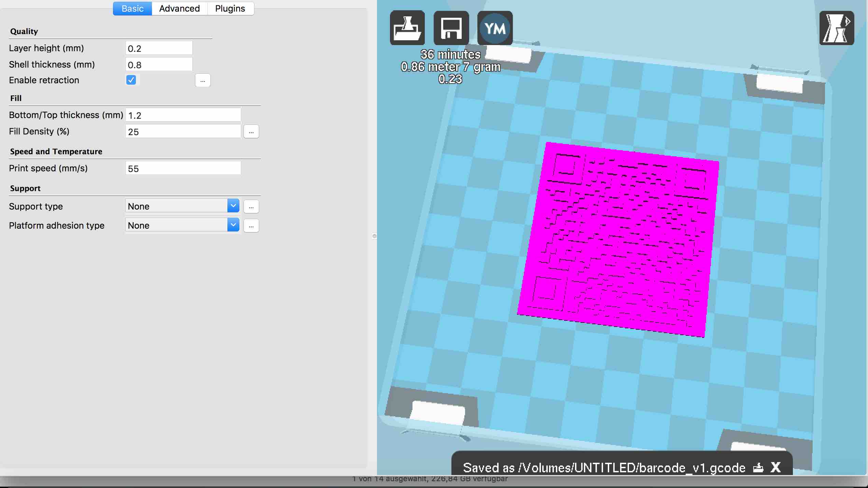
Task: Open the Platform adhesion settings ellipsis button
Action: 251,226
